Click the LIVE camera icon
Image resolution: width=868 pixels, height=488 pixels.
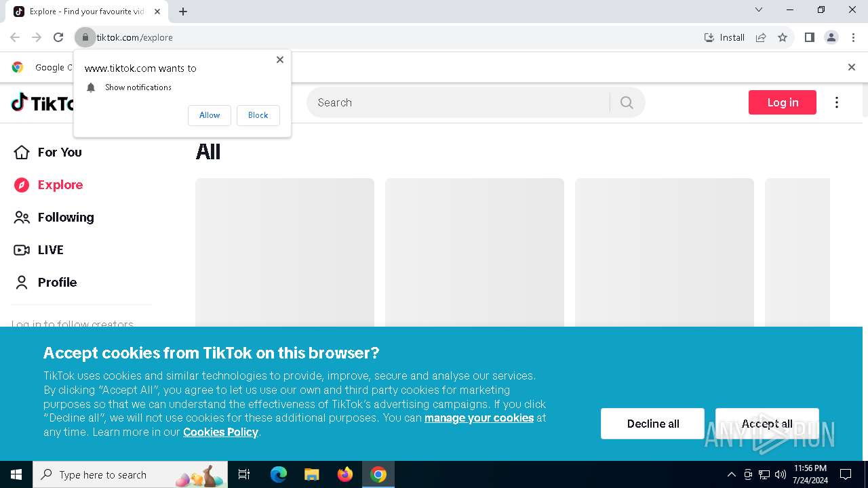[x=22, y=250]
